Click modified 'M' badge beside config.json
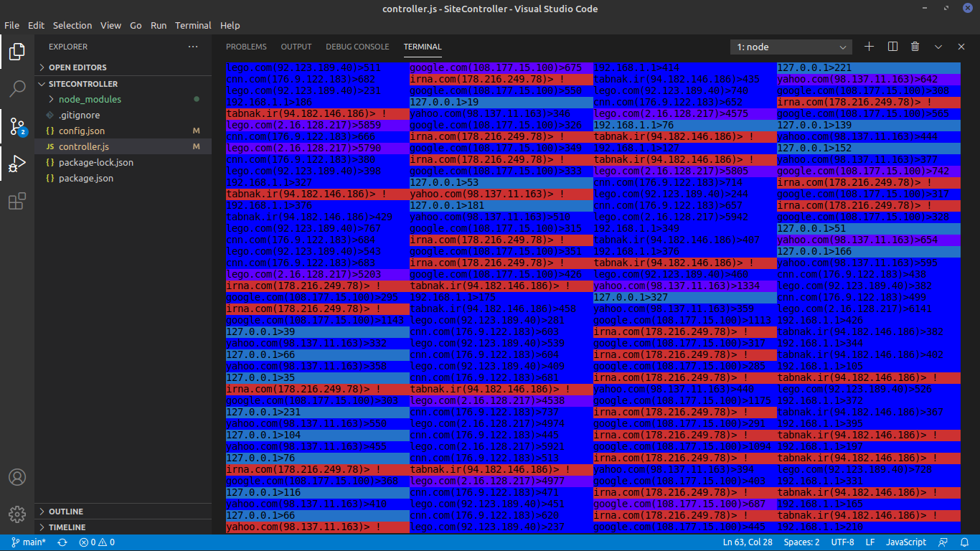Viewport: 980px width, 551px height. [197, 131]
